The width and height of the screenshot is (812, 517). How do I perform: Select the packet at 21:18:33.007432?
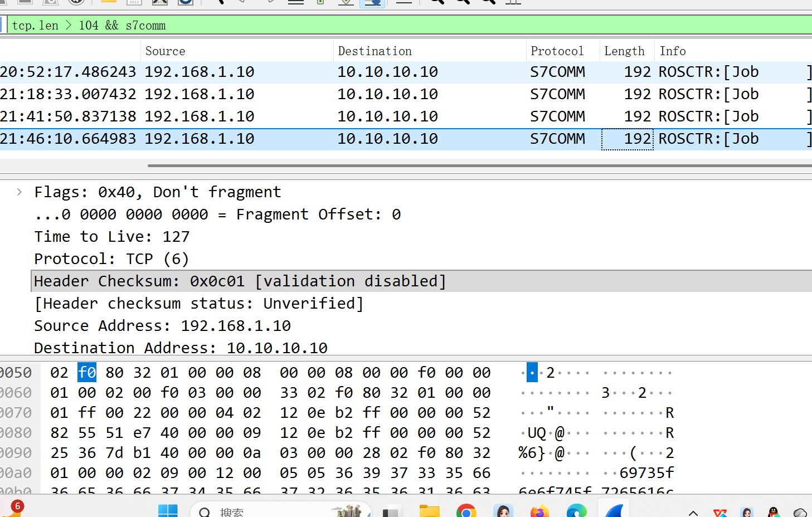point(406,94)
